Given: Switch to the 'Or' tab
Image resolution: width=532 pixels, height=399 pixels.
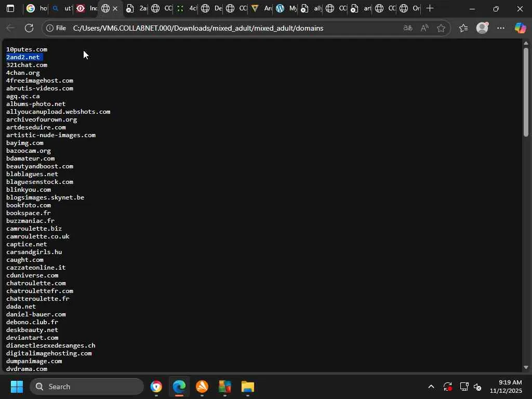Looking at the screenshot, I should (x=410, y=8).
